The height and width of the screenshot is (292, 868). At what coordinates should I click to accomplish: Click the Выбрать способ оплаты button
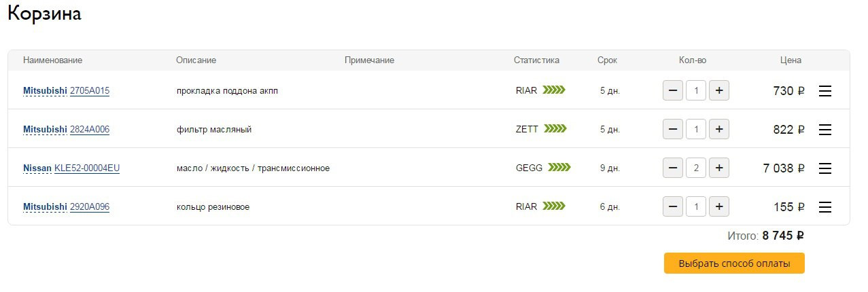(x=734, y=263)
